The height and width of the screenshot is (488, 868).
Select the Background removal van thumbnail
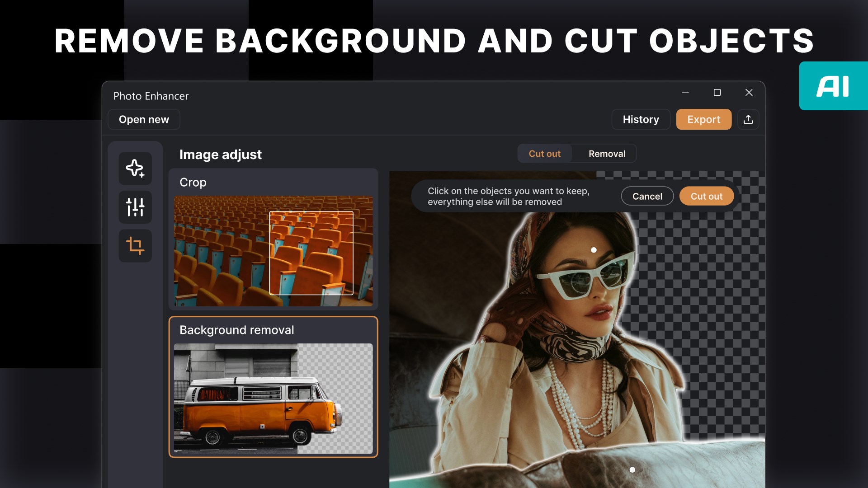pos(273,398)
